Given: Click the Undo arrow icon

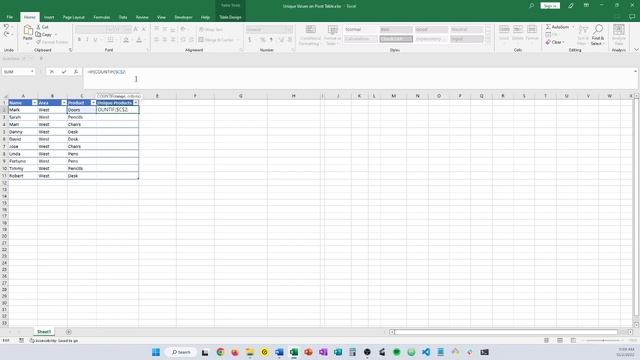Looking at the screenshot, I should pos(6,27).
